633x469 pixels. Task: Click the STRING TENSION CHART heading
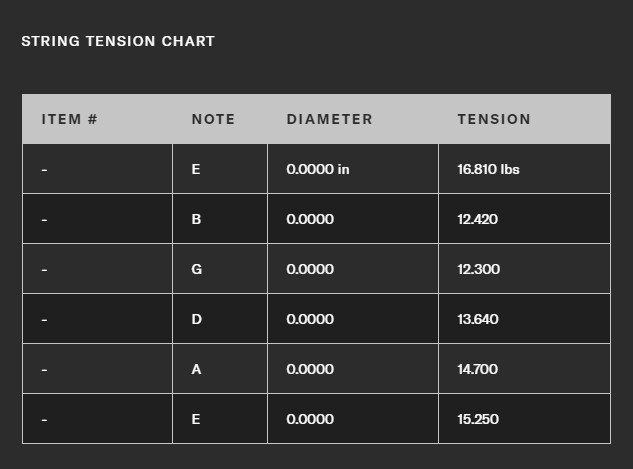[118, 41]
